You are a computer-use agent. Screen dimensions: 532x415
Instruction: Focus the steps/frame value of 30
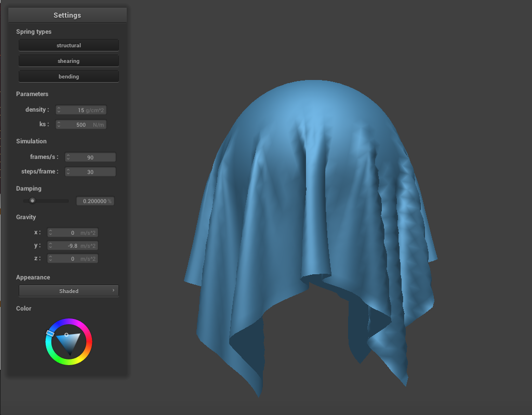[x=91, y=172]
